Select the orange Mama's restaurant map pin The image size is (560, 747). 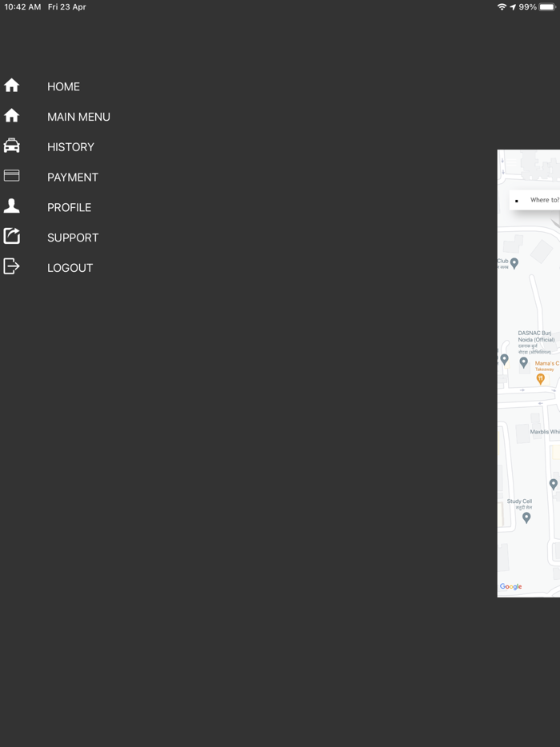click(x=541, y=379)
